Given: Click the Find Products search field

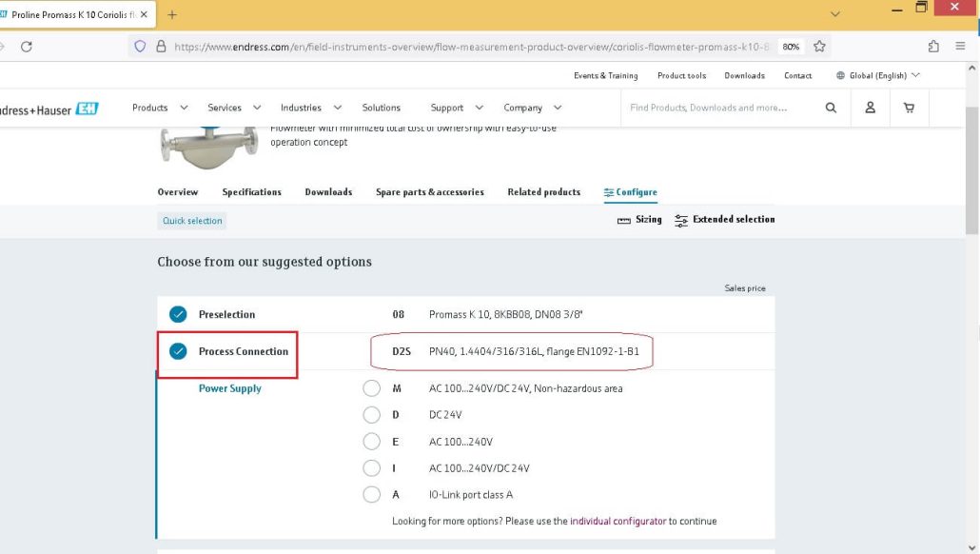Looking at the screenshot, I should coord(722,108).
